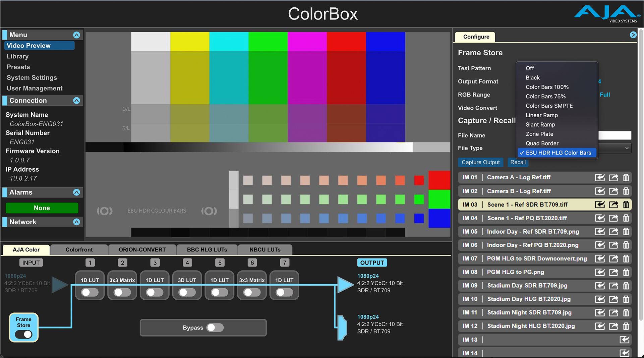Image resolution: width=644 pixels, height=358 pixels.
Task: Collapse the Configure panel with blue arrow
Action: 633,35
